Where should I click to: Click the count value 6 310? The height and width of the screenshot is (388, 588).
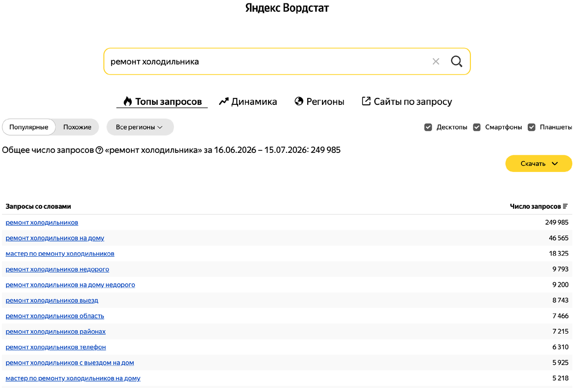coord(561,347)
